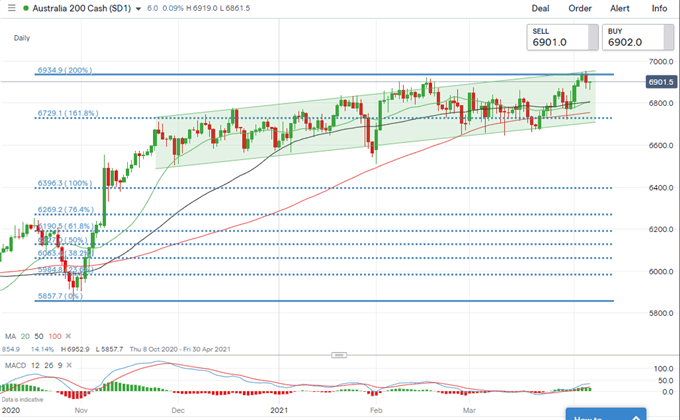Select the MA 20 period setting
Viewport: 680px width, 420px height.
coord(25,336)
